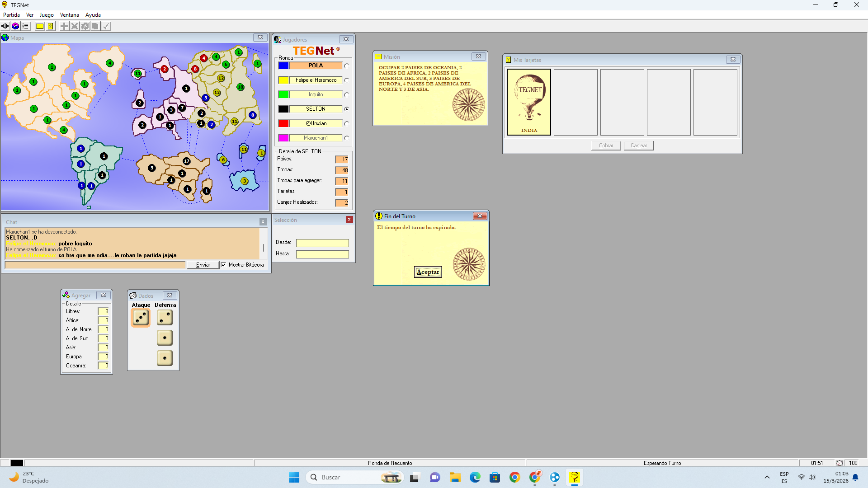The width and height of the screenshot is (868, 488).
Task: Click the connect plug toolbar icon
Action: pyautogui.click(x=5, y=26)
